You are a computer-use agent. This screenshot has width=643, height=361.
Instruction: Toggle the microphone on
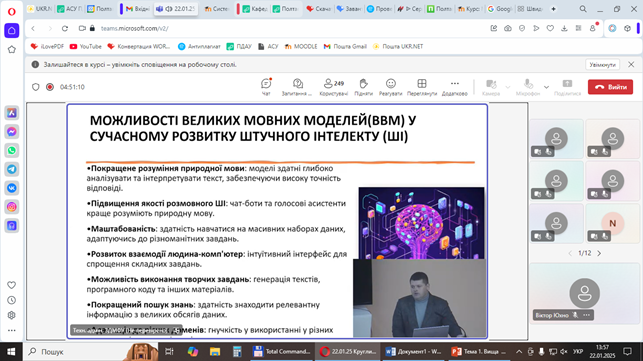click(528, 87)
